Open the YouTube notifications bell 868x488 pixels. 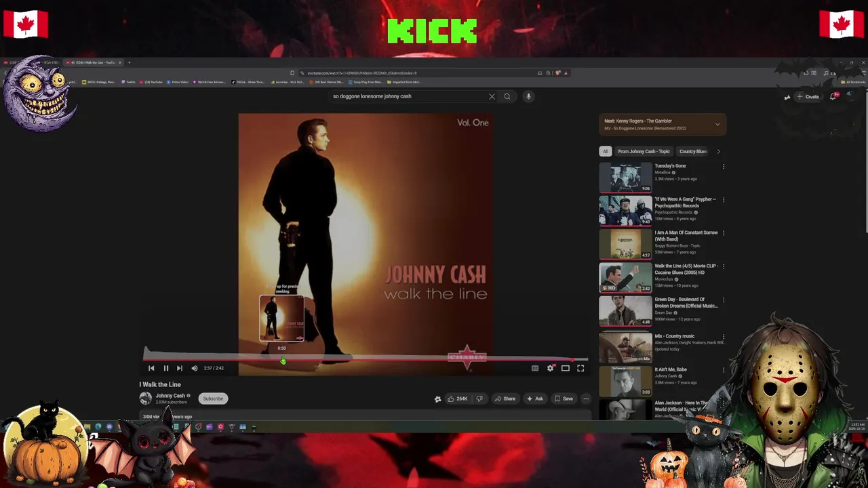834,96
